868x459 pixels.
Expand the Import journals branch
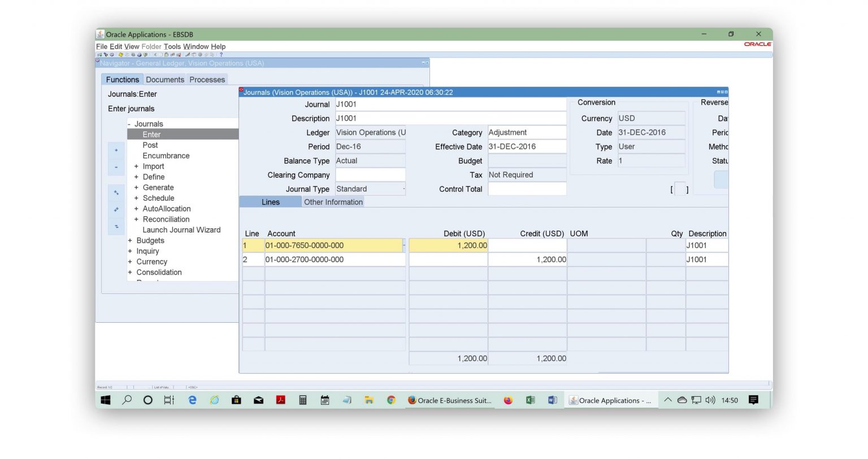point(136,166)
